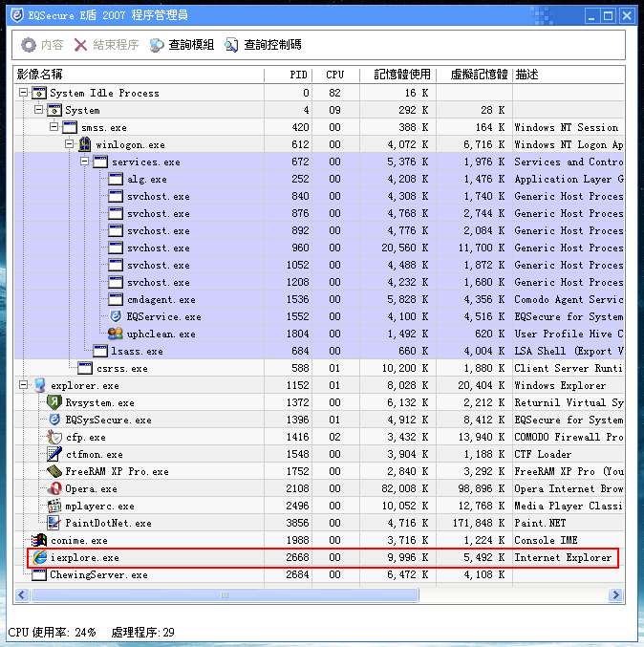This screenshot has width=644, height=647.
Task: Select the explorer.exe computer icon
Action: pyautogui.click(x=40, y=385)
